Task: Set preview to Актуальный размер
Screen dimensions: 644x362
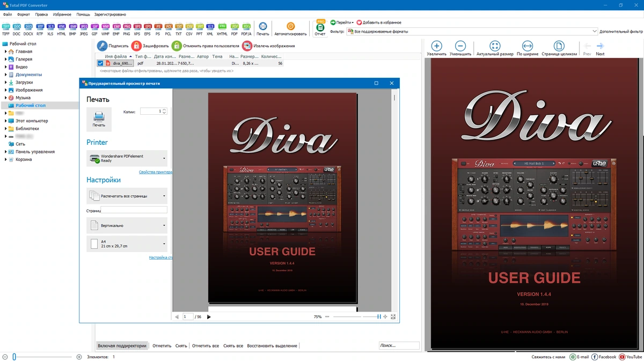Action: [495, 48]
